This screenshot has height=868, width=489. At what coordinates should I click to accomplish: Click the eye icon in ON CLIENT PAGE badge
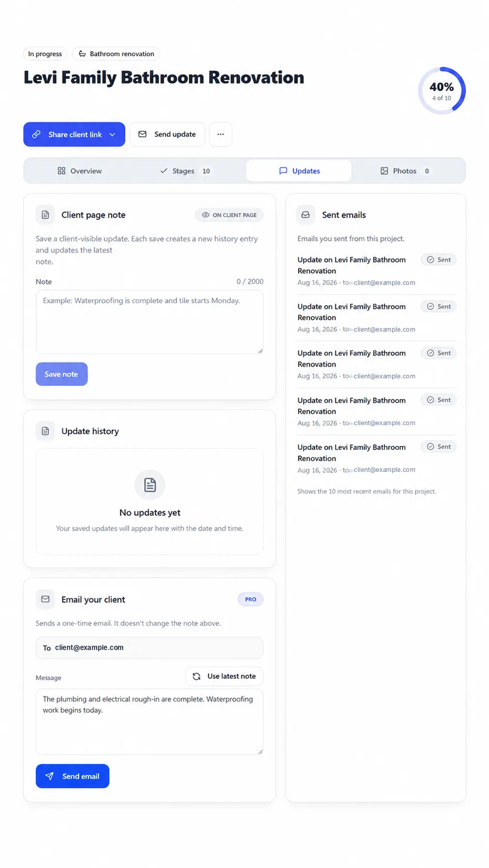tap(205, 215)
